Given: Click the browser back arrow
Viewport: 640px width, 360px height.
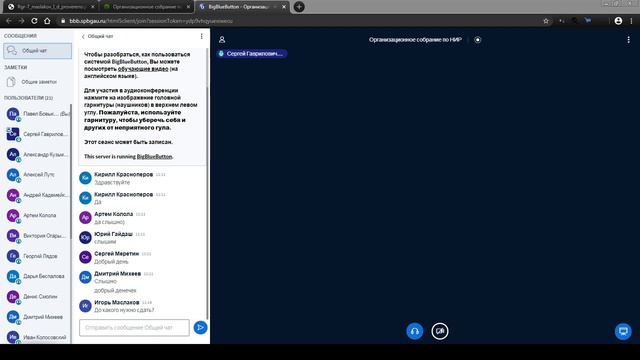Looking at the screenshot, I should pyautogui.click(x=9, y=21).
